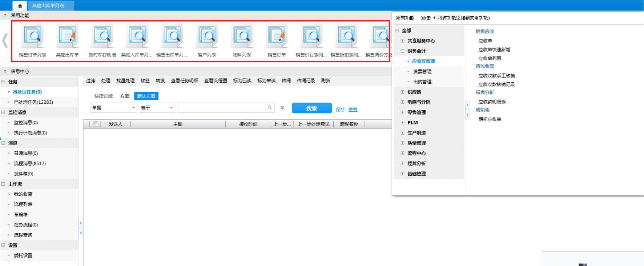The height and width of the screenshot is (266, 644).
Task: Expand the PLM node
Action: click(x=402, y=123)
